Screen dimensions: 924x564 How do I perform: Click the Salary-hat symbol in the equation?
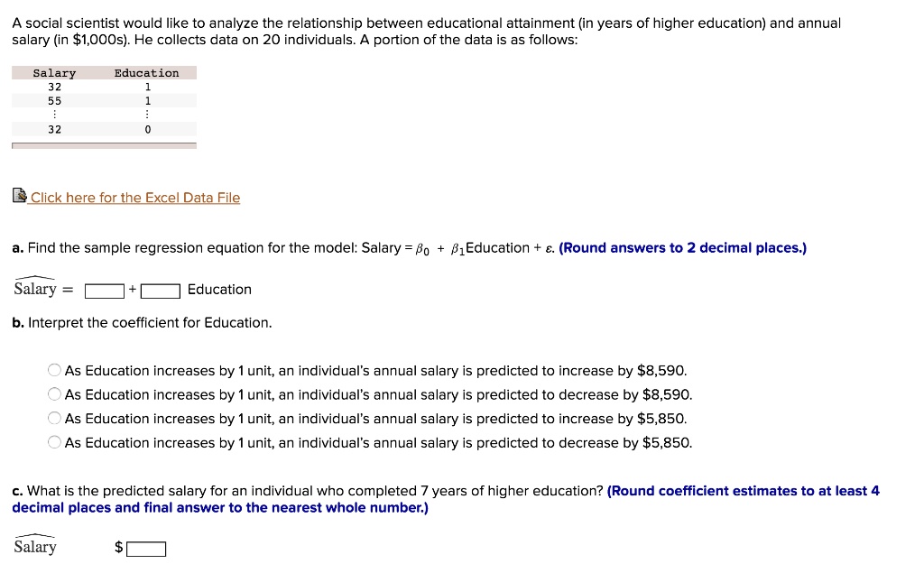(x=33, y=289)
